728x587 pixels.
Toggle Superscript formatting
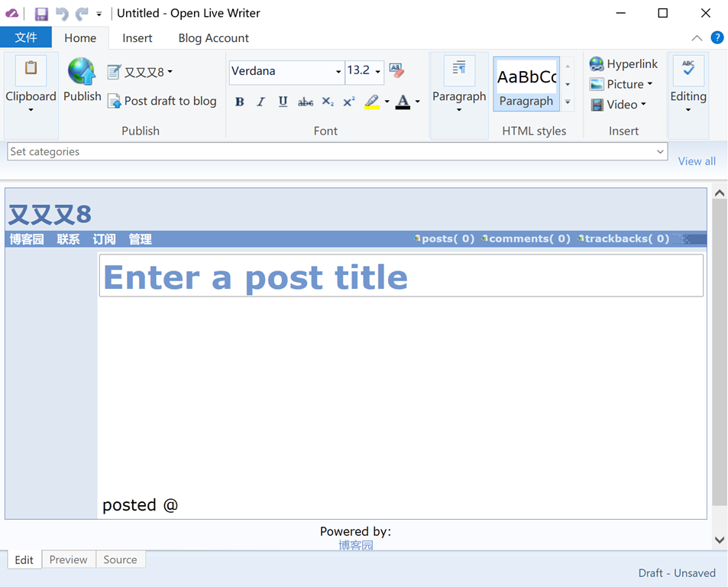click(349, 102)
